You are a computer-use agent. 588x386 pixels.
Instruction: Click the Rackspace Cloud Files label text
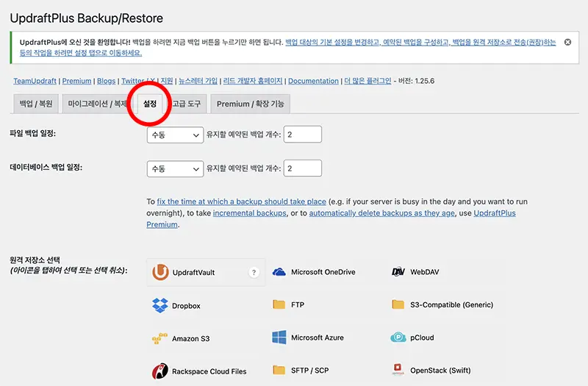point(209,371)
